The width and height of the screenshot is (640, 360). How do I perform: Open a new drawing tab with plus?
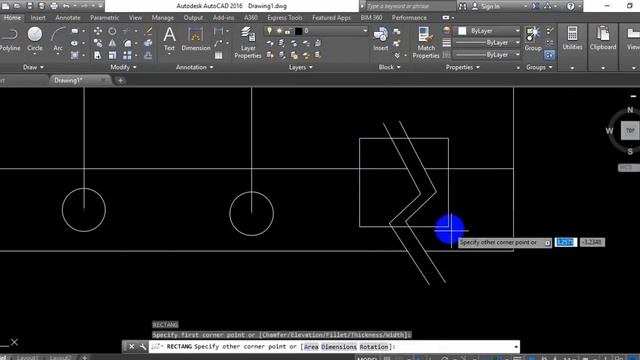tap(120, 80)
